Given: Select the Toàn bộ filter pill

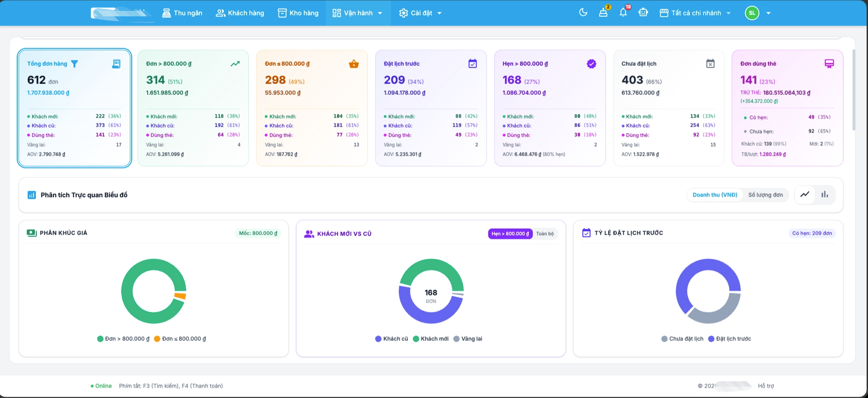Looking at the screenshot, I should 545,234.
